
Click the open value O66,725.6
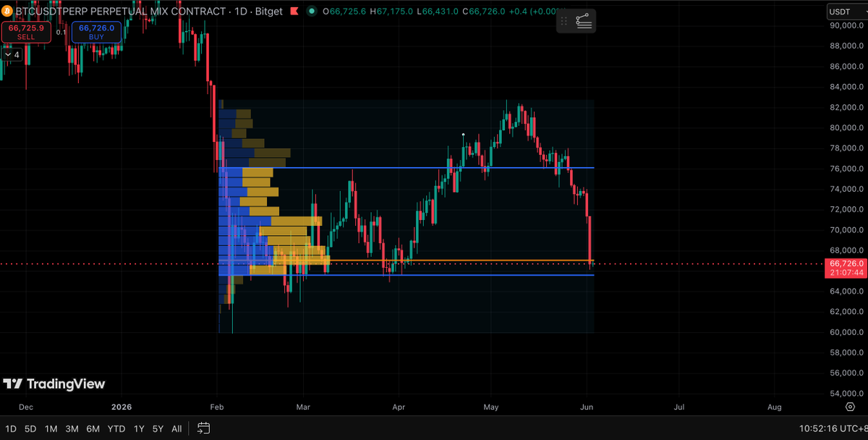click(346, 11)
